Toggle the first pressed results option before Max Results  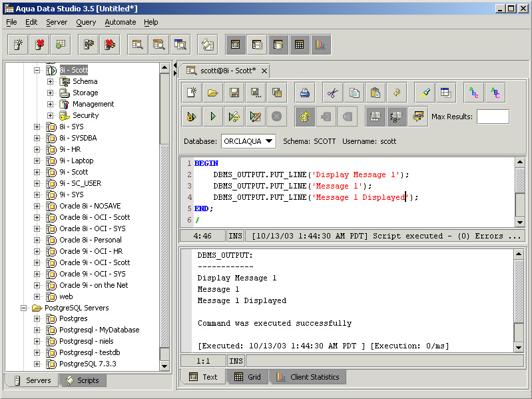[376, 117]
